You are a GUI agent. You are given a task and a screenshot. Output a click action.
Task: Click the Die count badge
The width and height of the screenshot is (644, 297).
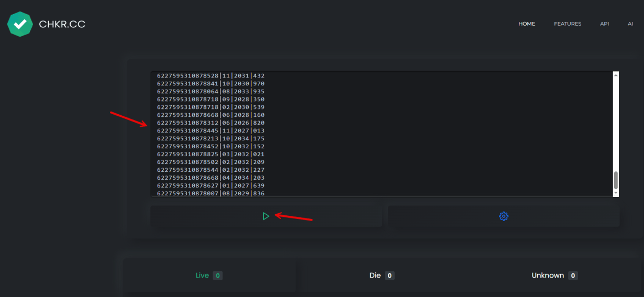390,276
